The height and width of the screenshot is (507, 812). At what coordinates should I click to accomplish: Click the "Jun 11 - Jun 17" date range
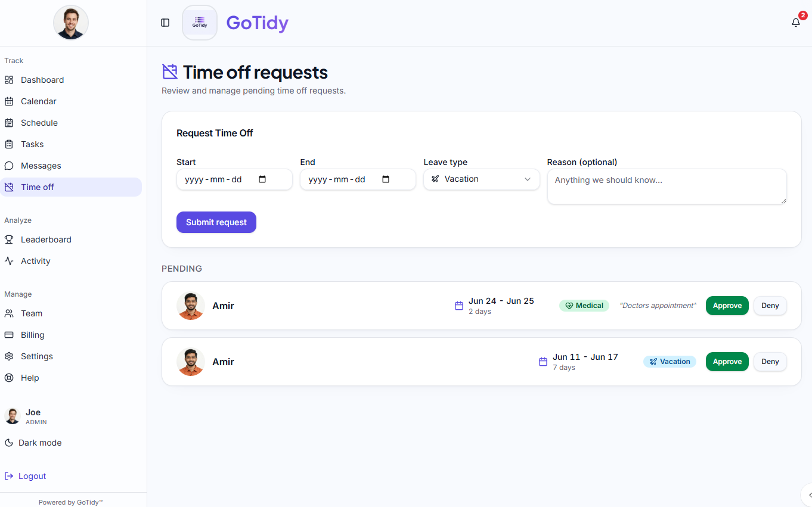pos(585,357)
